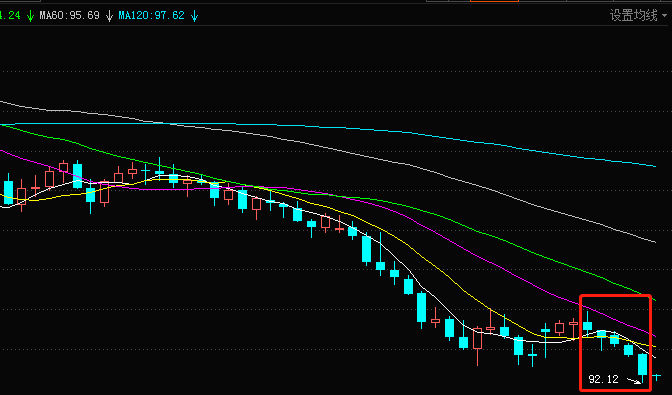The image size is (672, 395).
Task: Click the magenta moving average line at left edge
Action: click(3, 151)
